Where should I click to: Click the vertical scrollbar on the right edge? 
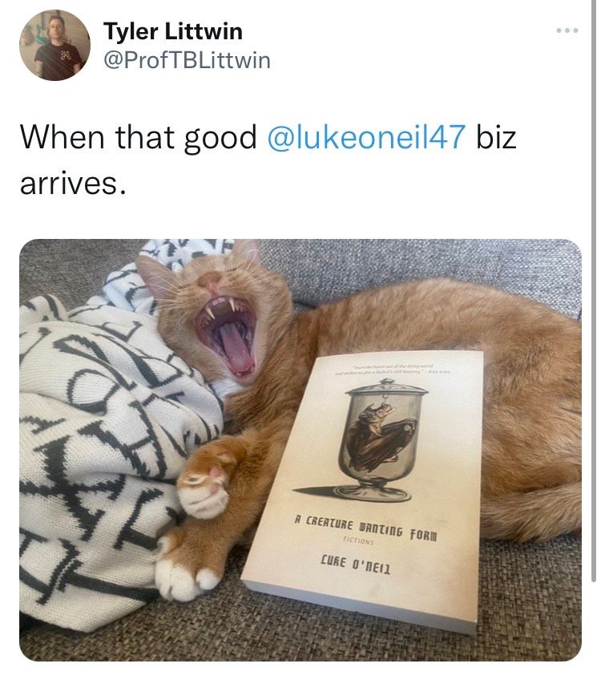click(x=594, y=290)
